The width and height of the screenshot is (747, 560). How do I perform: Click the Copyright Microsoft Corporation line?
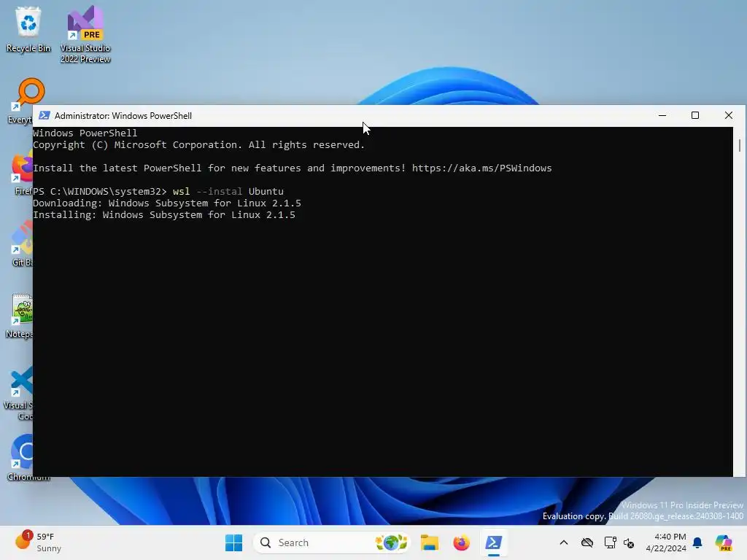pos(198,145)
